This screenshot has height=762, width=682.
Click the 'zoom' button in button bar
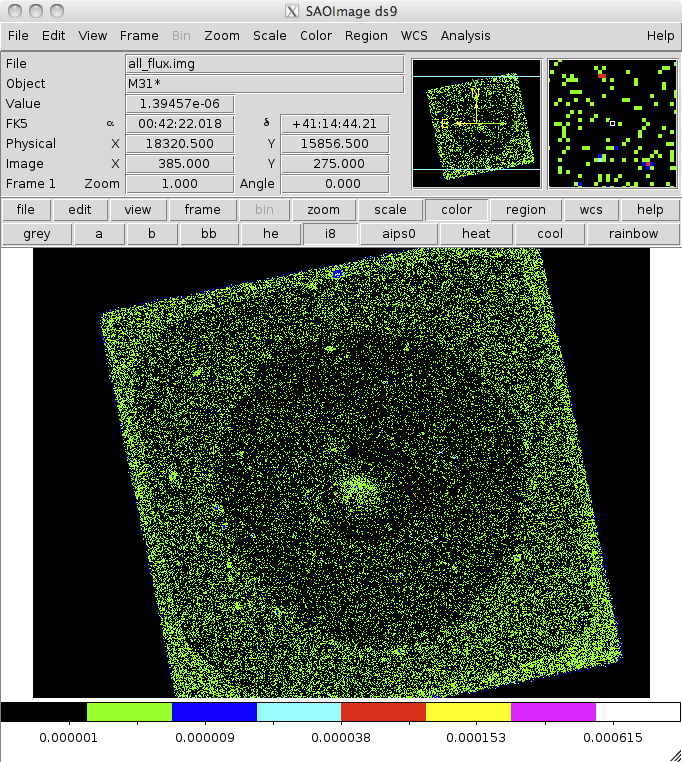[323, 210]
